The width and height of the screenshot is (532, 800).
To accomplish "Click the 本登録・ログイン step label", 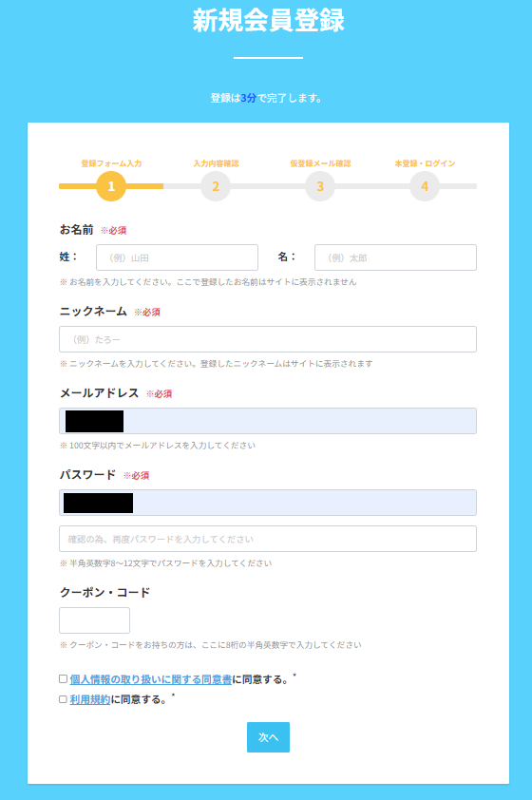I will pos(425,163).
